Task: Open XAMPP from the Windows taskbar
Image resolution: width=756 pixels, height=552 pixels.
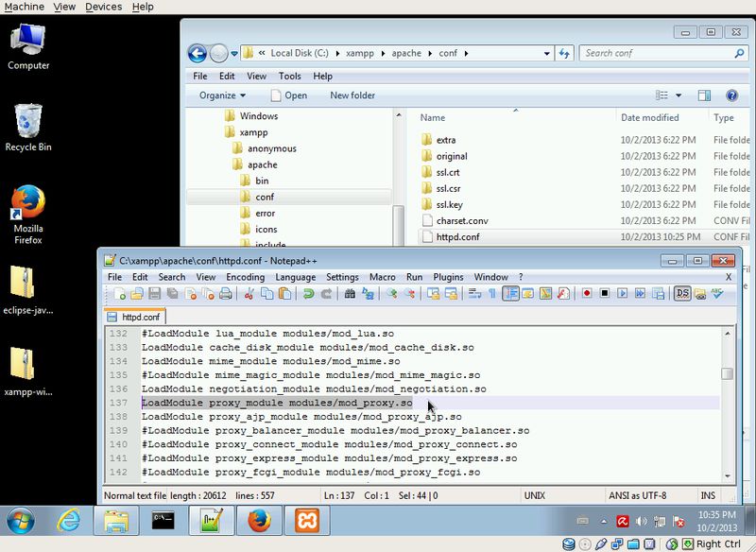Action: (x=306, y=521)
